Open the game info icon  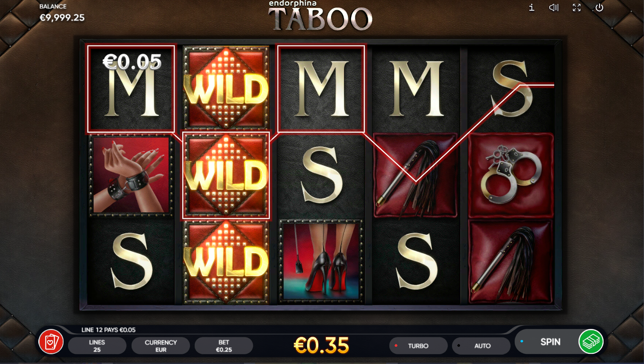click(x=532, y=8)
